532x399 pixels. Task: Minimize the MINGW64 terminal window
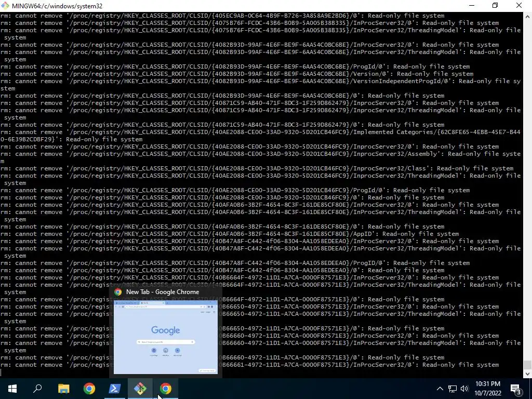click(472, 5)
